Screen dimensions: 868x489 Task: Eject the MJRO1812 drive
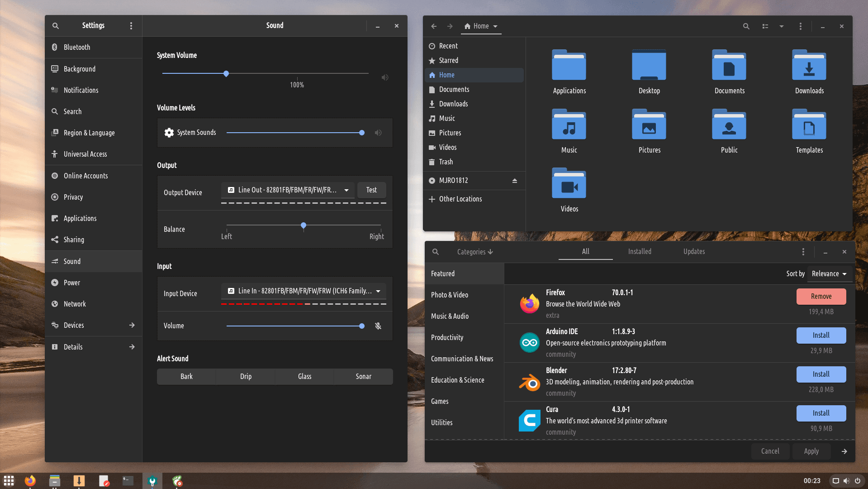pos(514,181)
